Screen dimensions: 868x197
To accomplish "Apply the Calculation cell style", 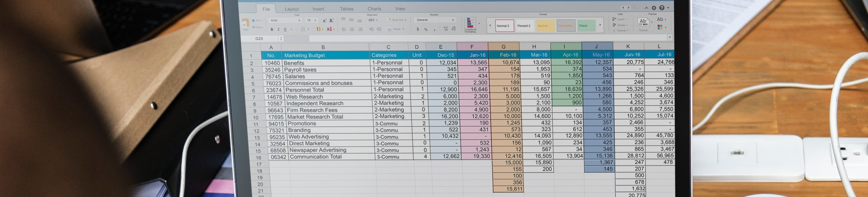I will (566, 25).
